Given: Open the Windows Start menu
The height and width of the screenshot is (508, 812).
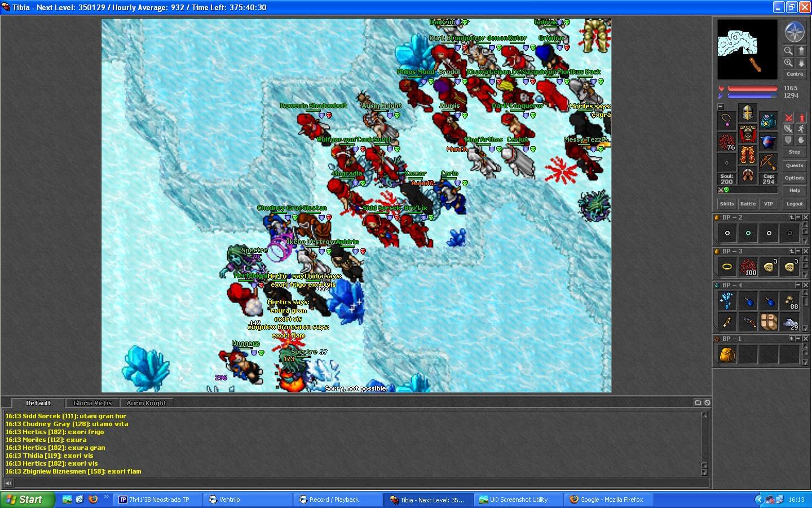Looking at the screenshot, I should point(28,500).
